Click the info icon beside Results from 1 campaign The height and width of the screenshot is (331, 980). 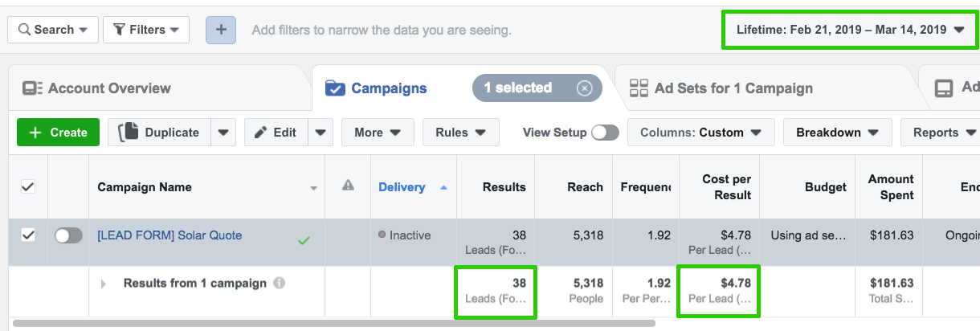[279, 284]
